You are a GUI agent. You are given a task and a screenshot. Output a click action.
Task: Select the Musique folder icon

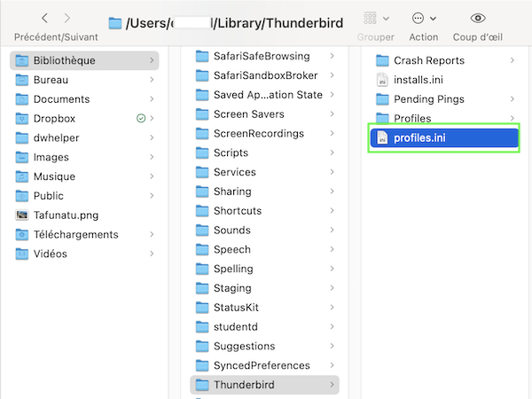pos(22,176)
